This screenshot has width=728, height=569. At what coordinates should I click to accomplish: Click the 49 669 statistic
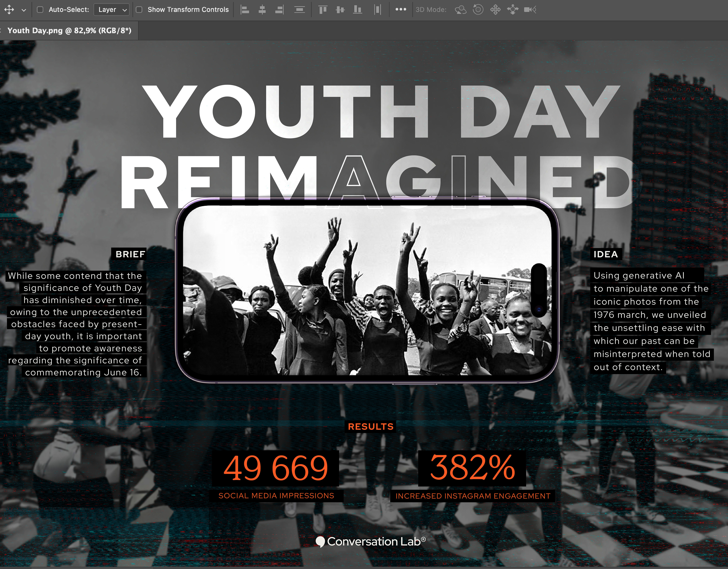(x=276, y=468)
